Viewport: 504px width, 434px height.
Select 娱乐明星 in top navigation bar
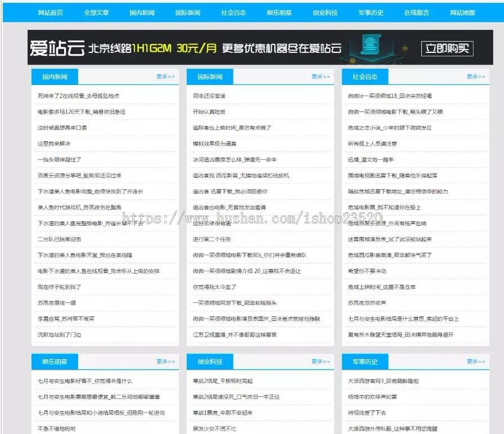[280, 12]
